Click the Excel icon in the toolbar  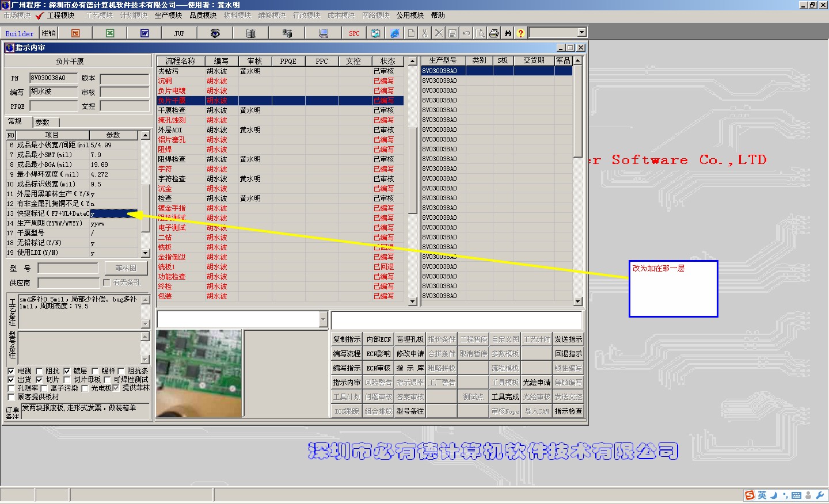[x=110, y=33]
